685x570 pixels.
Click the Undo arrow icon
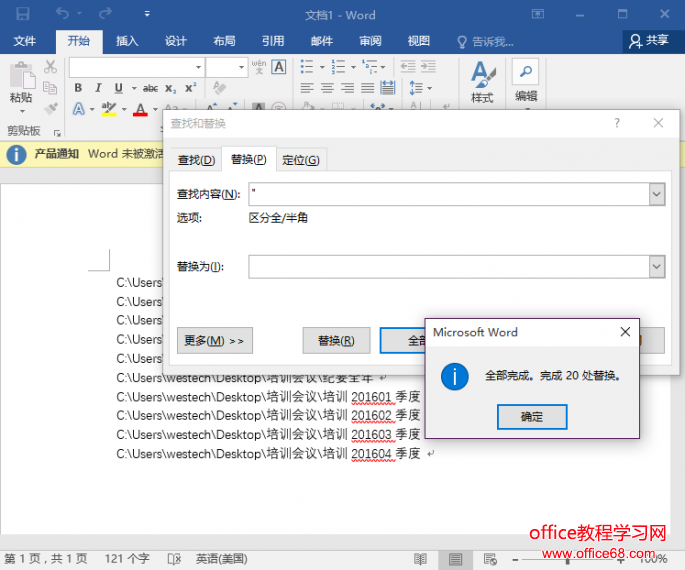click(x=63, y=15)
